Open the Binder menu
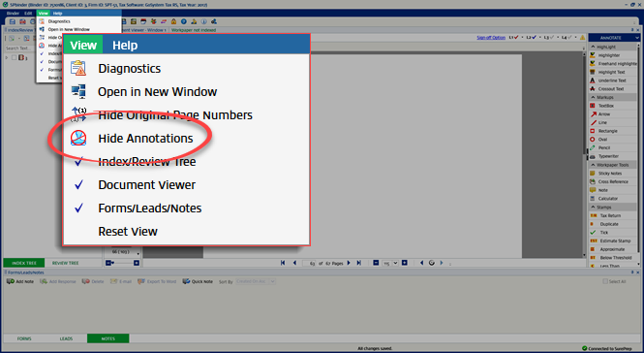This screenshot has width=644, height=353. 13,14
